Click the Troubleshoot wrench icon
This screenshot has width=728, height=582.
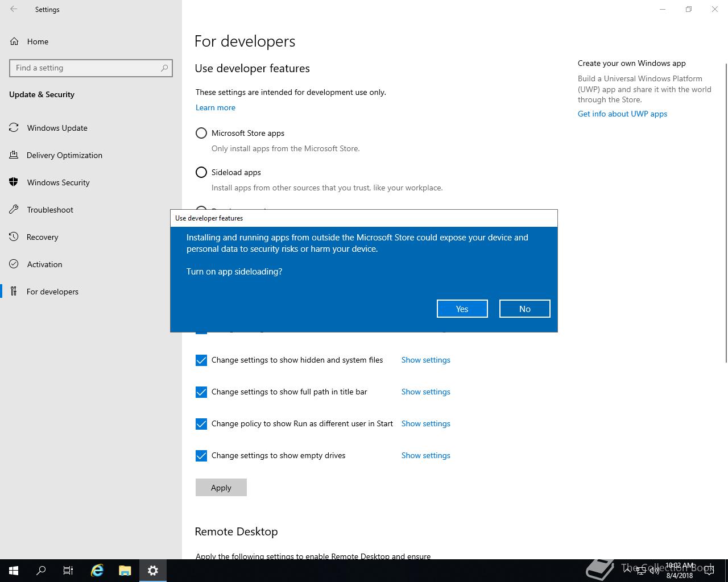[14, 210]
